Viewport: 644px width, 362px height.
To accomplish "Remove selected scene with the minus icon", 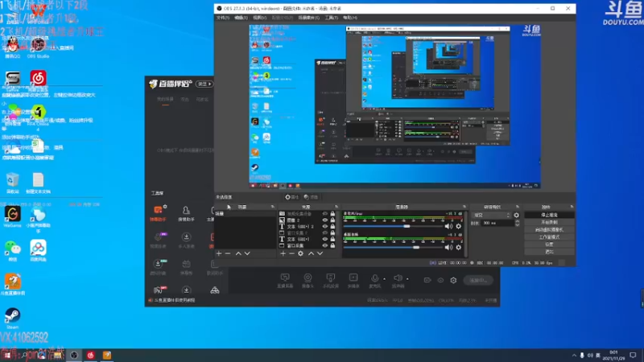I will (228, 253).
